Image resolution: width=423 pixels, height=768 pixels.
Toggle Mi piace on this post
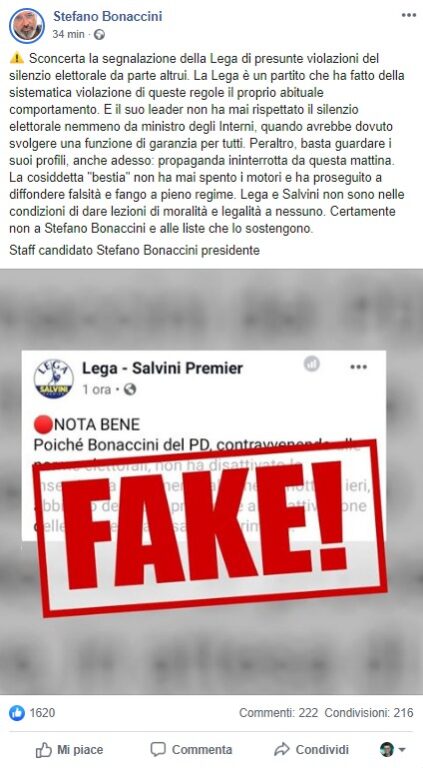[x=70, y=749]
